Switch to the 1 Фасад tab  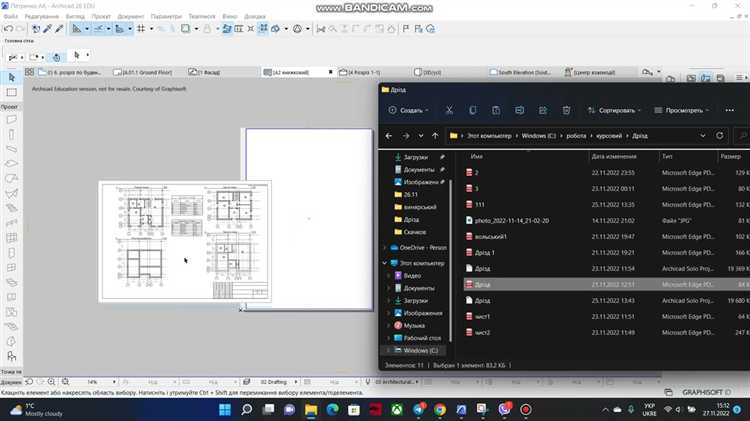[204, 72]
